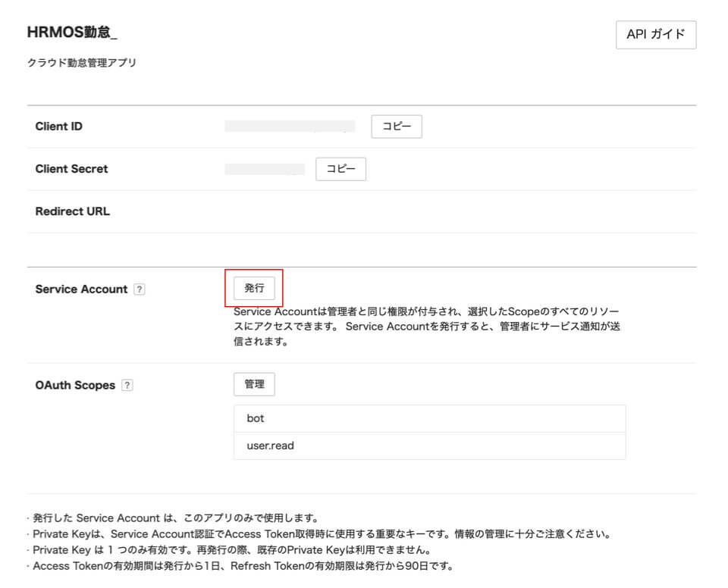The width and height of the screenshot is (728, 588).
Task: Click the Client ID label
Action: 58,127
